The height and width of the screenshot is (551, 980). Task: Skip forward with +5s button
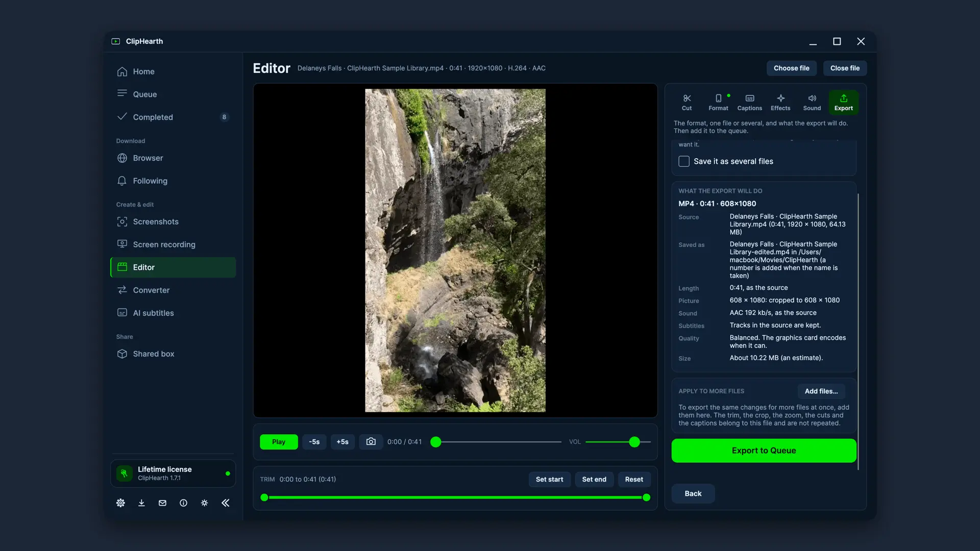(342, 442)
